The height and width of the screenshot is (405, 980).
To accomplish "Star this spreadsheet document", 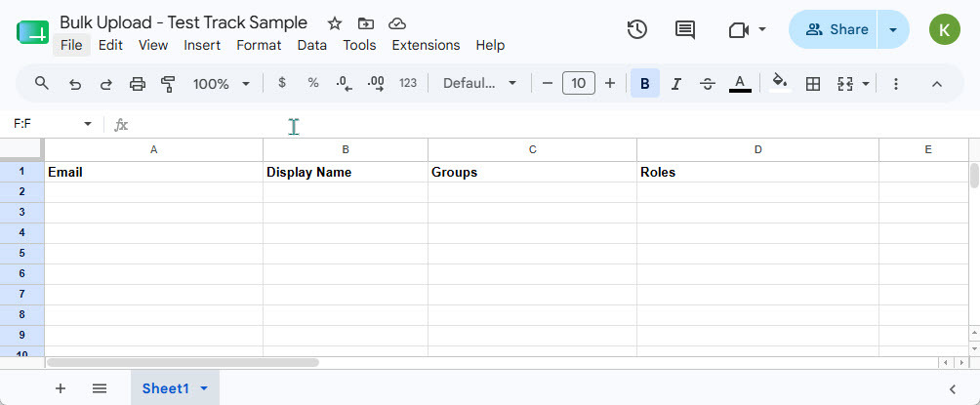I will (x=335, y=23).
